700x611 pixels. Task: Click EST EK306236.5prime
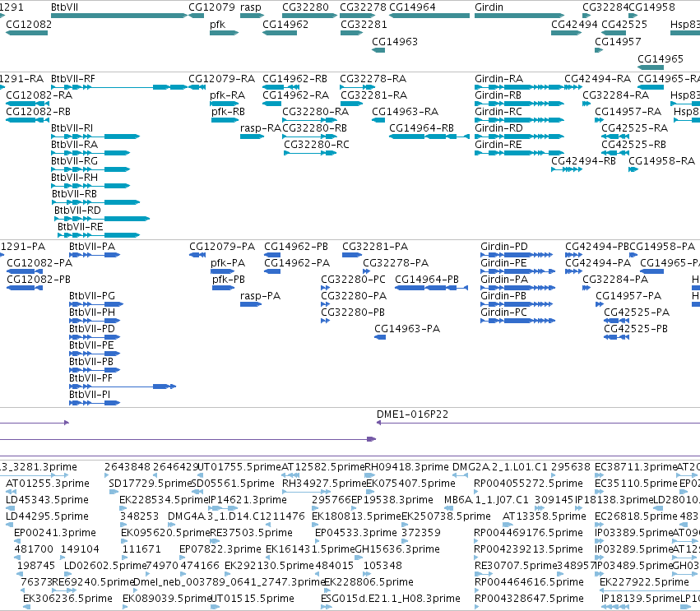tap(67, 599)
